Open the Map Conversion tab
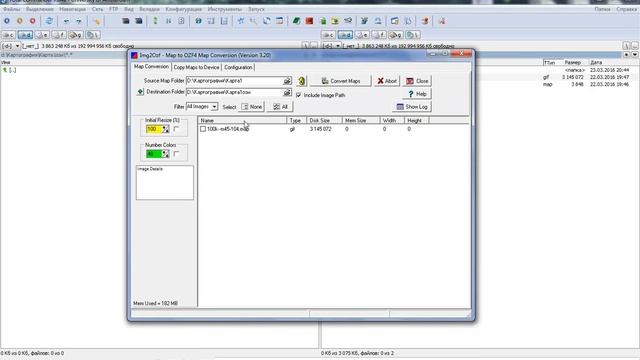The image size is (640, 360). point(151,67)
